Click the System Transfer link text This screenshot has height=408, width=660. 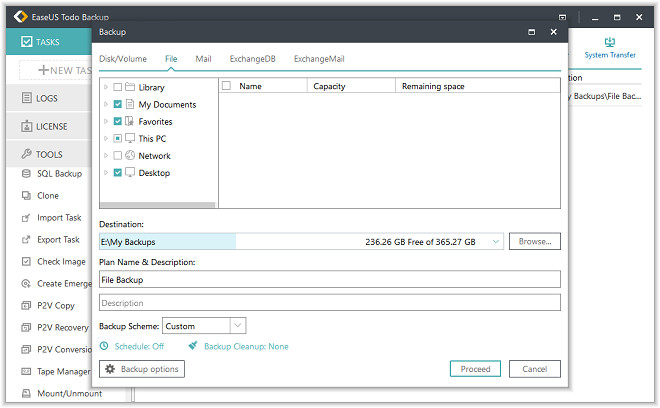pyautogui.click(x=610, y=55)
